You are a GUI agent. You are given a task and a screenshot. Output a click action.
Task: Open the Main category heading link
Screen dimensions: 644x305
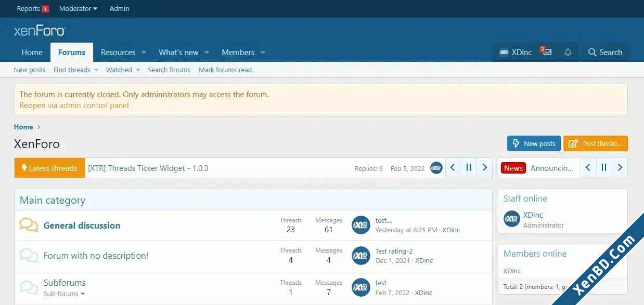tap(53, 200)
